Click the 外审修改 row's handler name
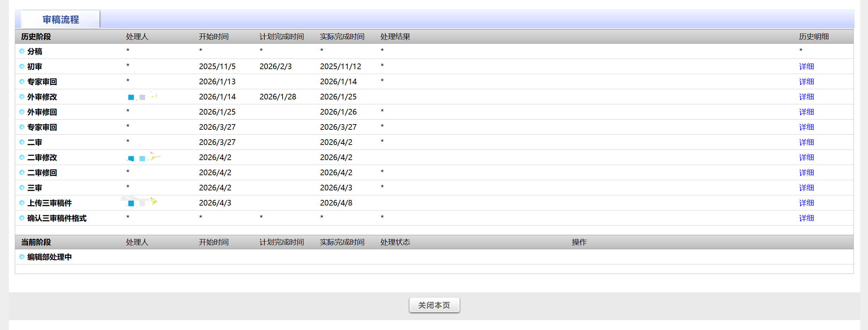This screenshot has width=868, height=330. (x=142, y=97)
